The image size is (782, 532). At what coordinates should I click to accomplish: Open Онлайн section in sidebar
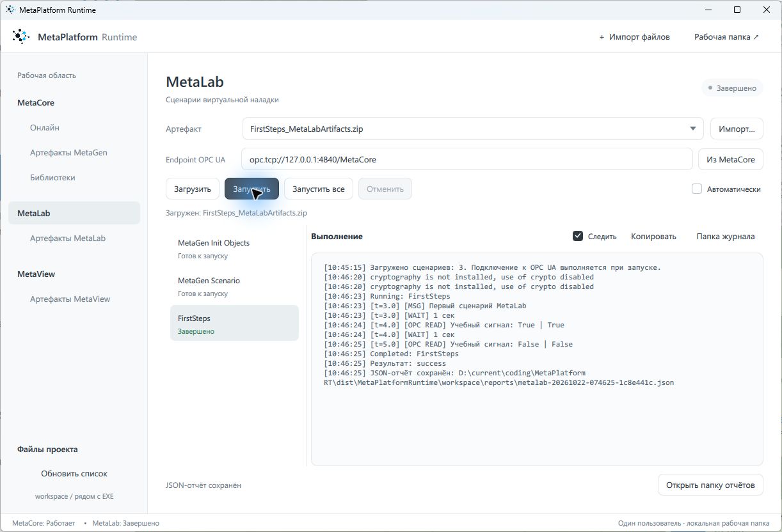tap(45, 127)
